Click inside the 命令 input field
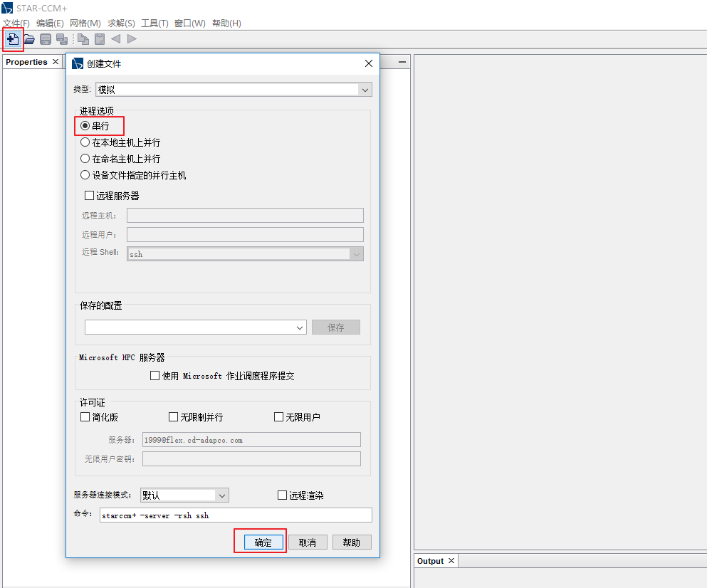 coord(235,515)
